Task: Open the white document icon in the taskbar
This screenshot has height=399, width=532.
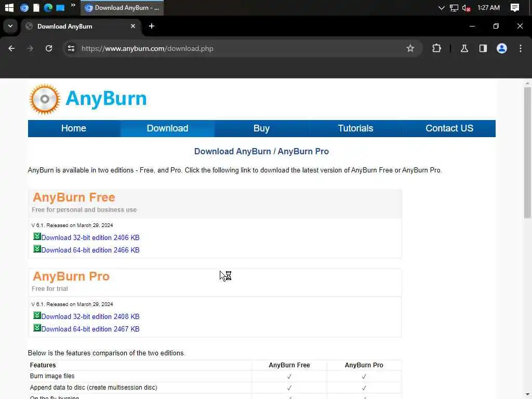Action: (x=36, y=7)
